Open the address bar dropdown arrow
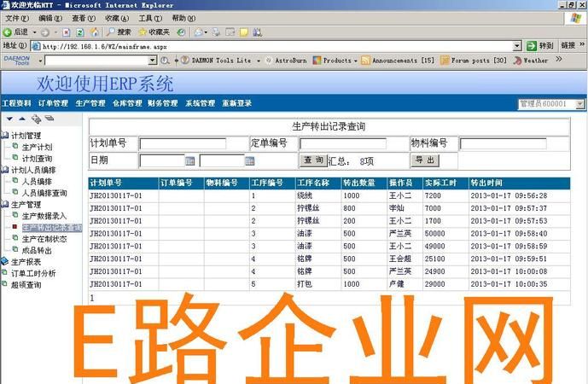This screenshot has width=588, height=384. pos(517,46)
